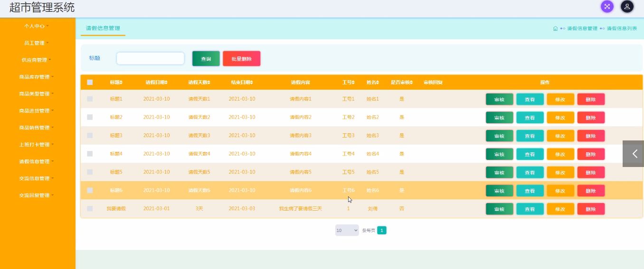This screenshot has height=269, width=644.
Task: Sort the table by 结束日期 column
Action: tap(242, 83)
